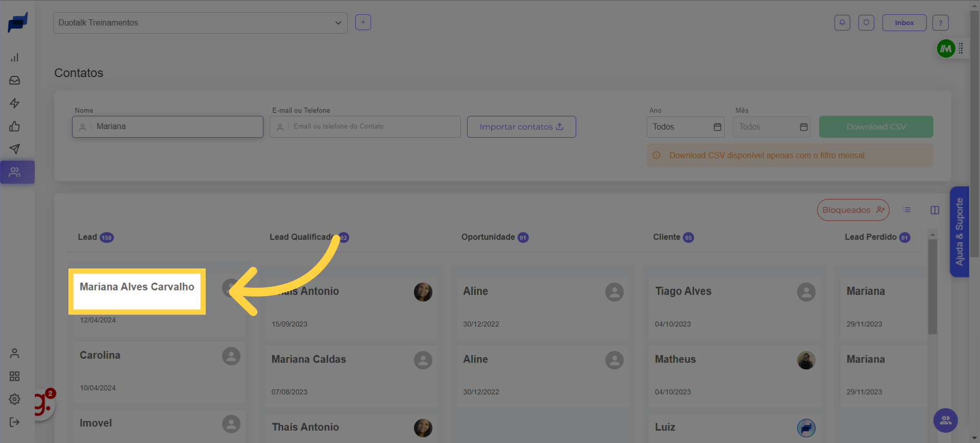
Task: Open the inbox tray sidebar icon
Action: (15, 81)
